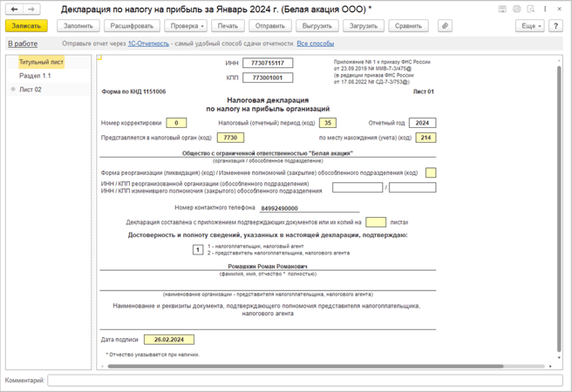Click the attached sheets count field
Screen dimensions: 572x392
click(x=376, y=222)
